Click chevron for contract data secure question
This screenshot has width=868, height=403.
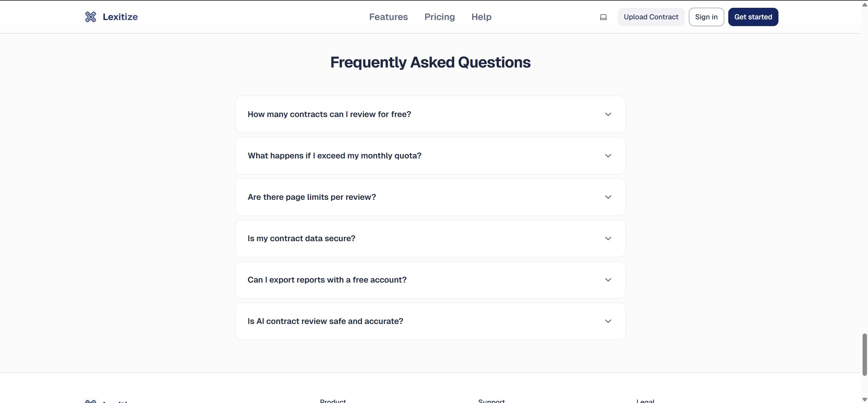tap(608, 238)
